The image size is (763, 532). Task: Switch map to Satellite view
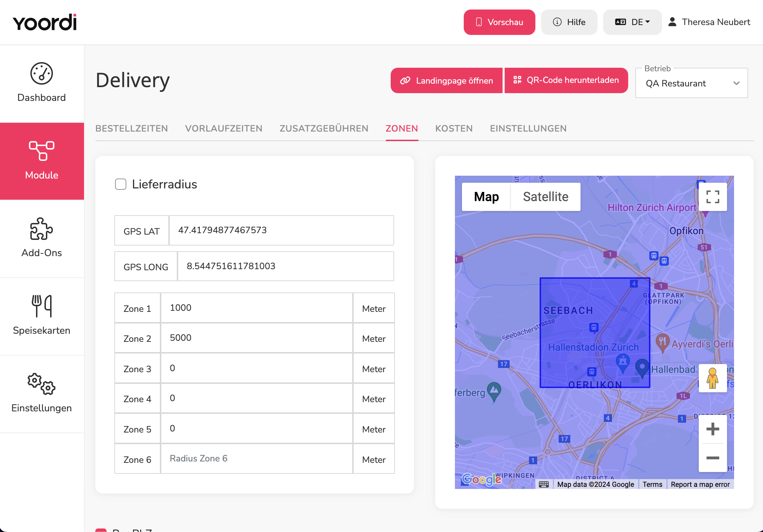coord(546,197)
